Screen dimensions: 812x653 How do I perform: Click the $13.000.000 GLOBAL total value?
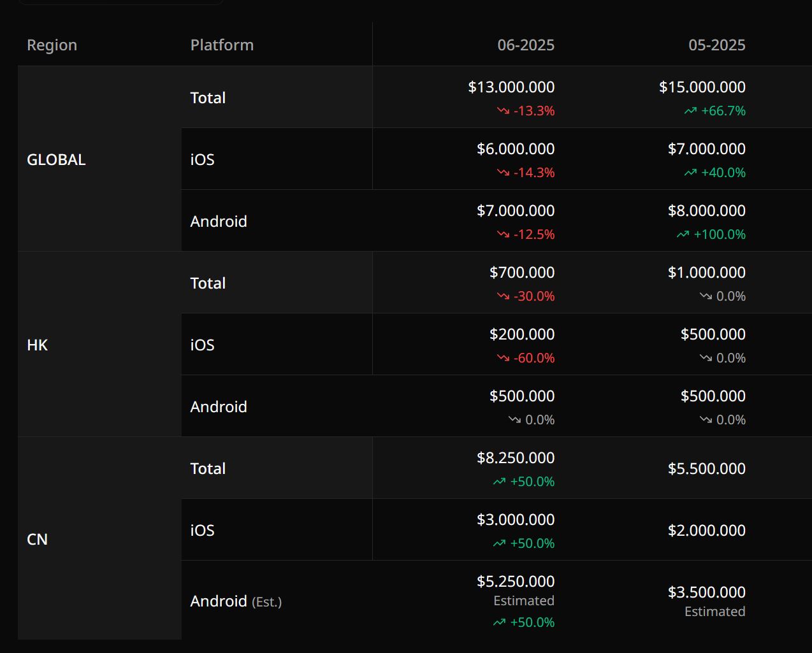511,87
